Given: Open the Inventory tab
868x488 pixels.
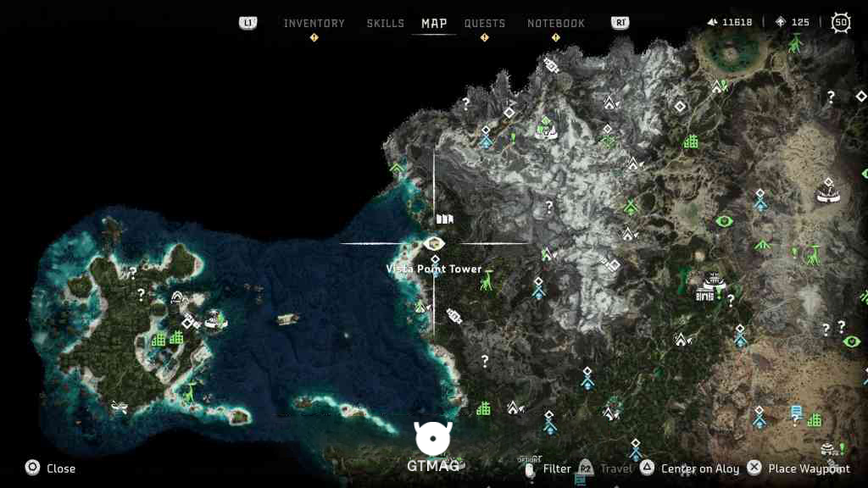Looking at the screenshot, I should pos(314,23).
